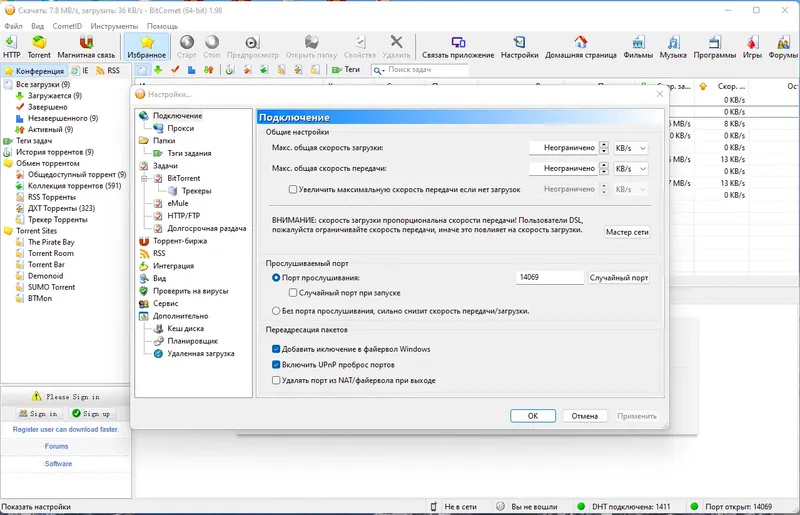Select The Pirate Bay in sidebar
The width and height of the screenshot is (800, 515).
(51, 242)
